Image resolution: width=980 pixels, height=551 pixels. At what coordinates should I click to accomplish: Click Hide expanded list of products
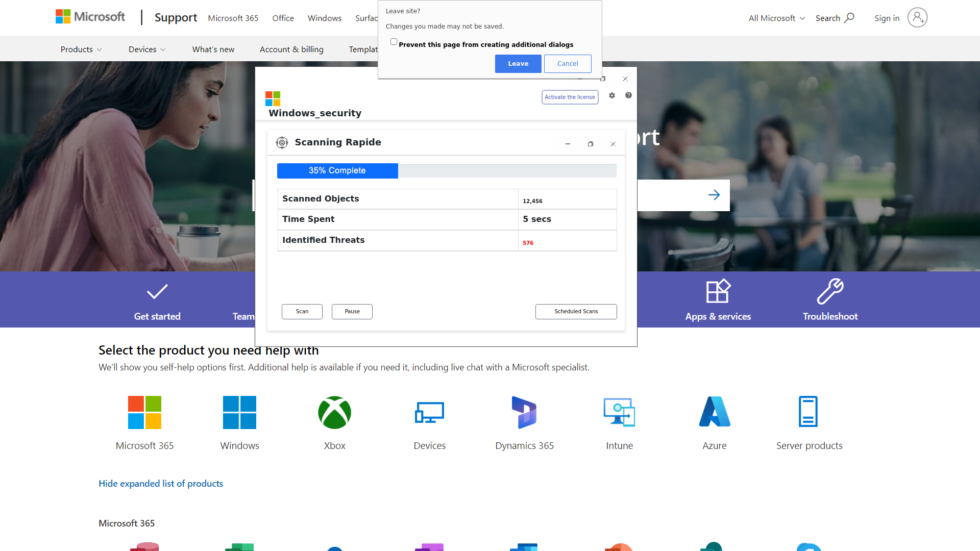(161, 484)
